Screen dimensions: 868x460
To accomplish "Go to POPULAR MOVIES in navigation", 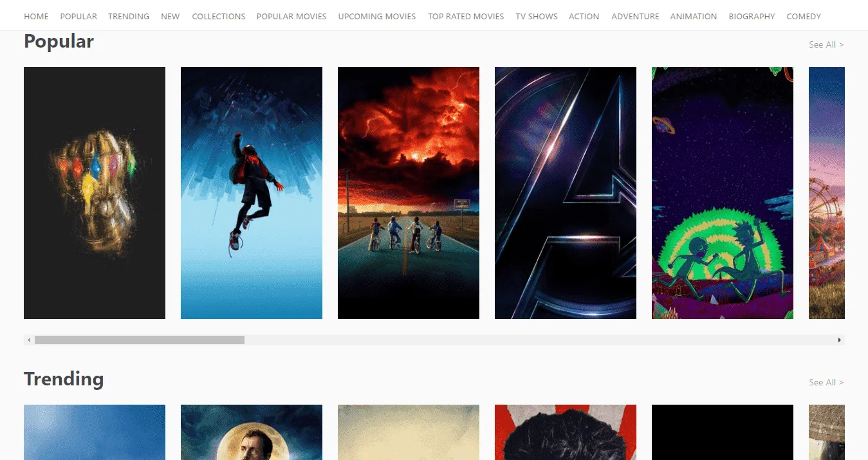I will tap(291, 16).
